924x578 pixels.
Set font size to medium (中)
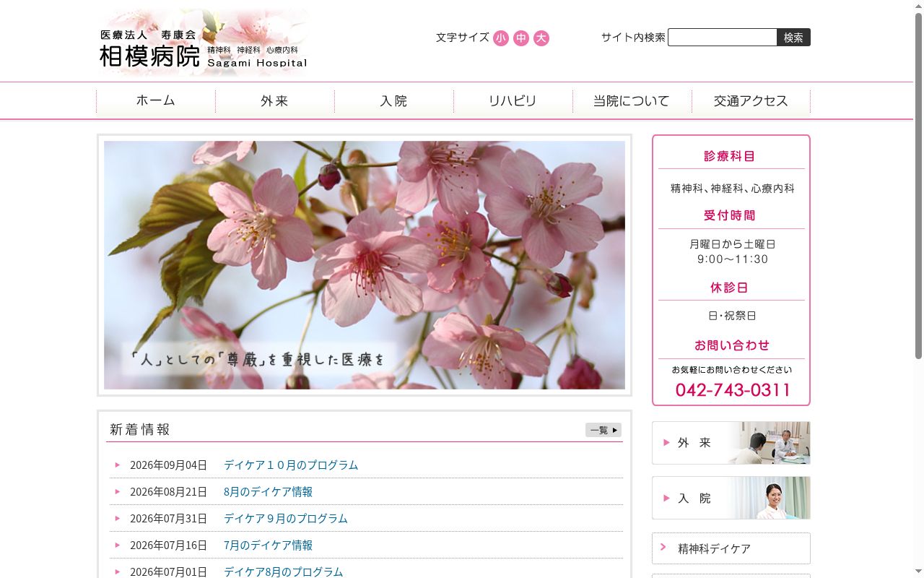tap(521, 38)
